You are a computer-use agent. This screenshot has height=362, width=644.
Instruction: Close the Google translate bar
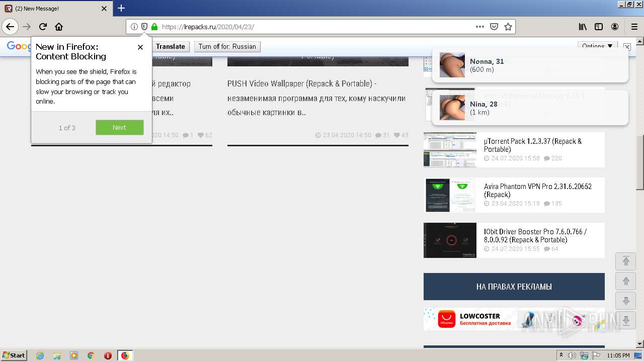point(627,46)
